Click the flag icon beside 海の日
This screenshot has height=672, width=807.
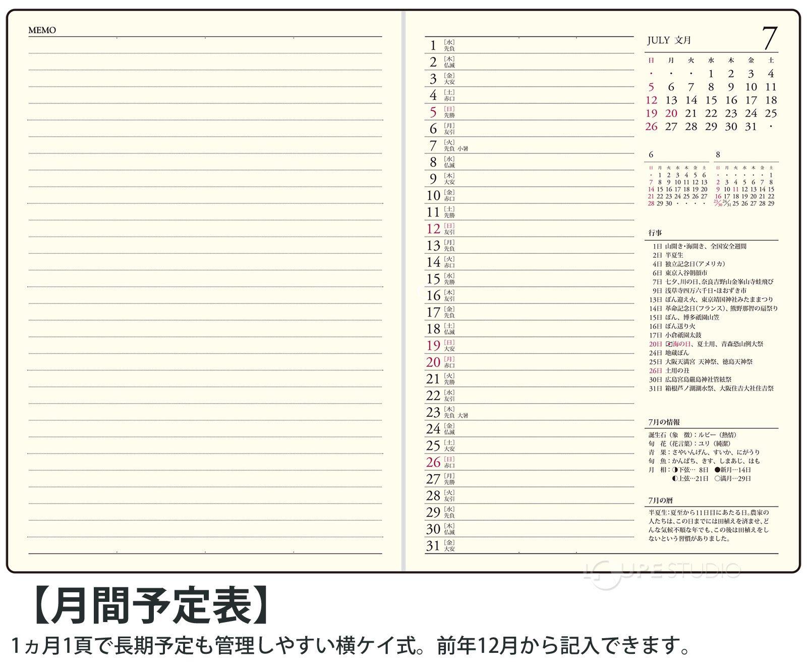tap(669, 344)
